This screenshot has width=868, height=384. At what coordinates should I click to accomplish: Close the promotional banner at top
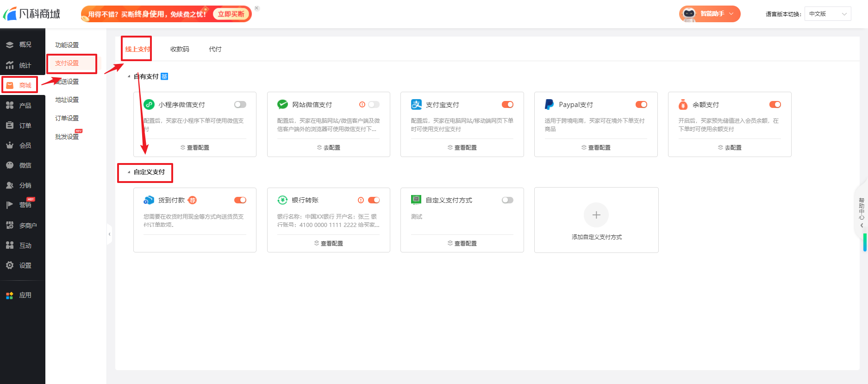257,8
